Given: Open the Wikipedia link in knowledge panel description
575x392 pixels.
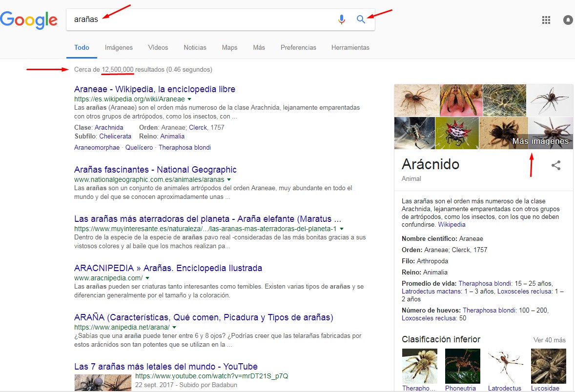Looking at the screenshot, I should click(452, 225).
